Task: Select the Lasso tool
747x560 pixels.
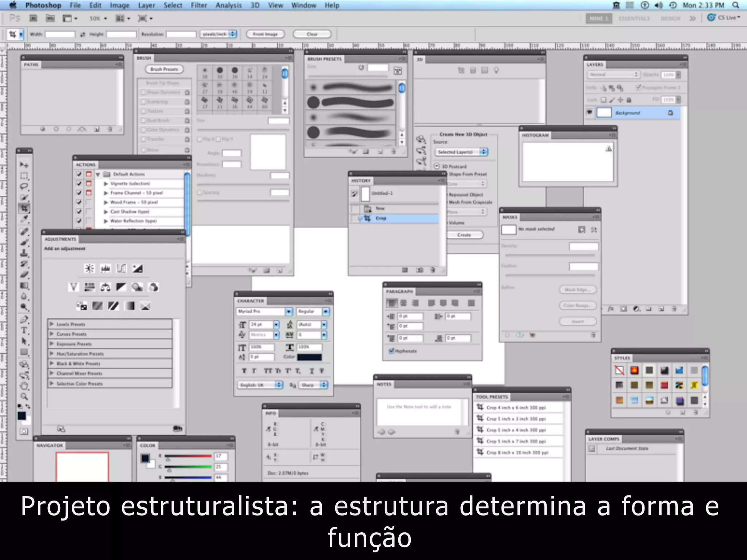Action: point(24,186)
